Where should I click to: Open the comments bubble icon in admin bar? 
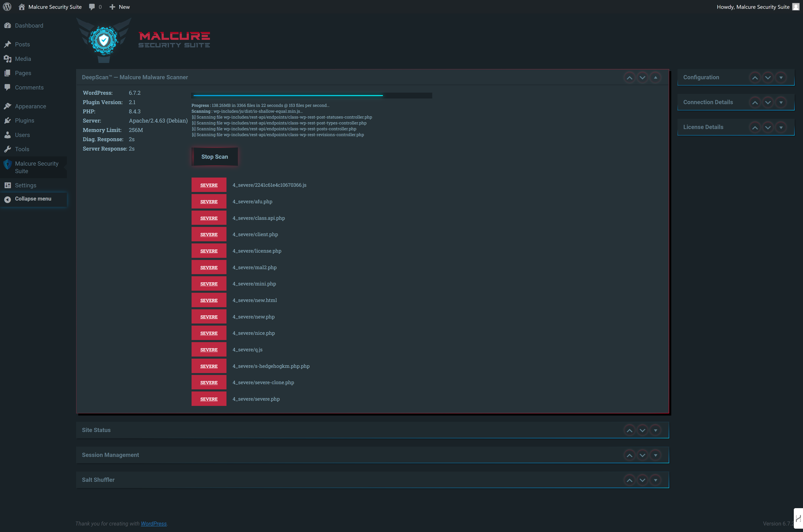pyautogui.click(x=92, y=7)
